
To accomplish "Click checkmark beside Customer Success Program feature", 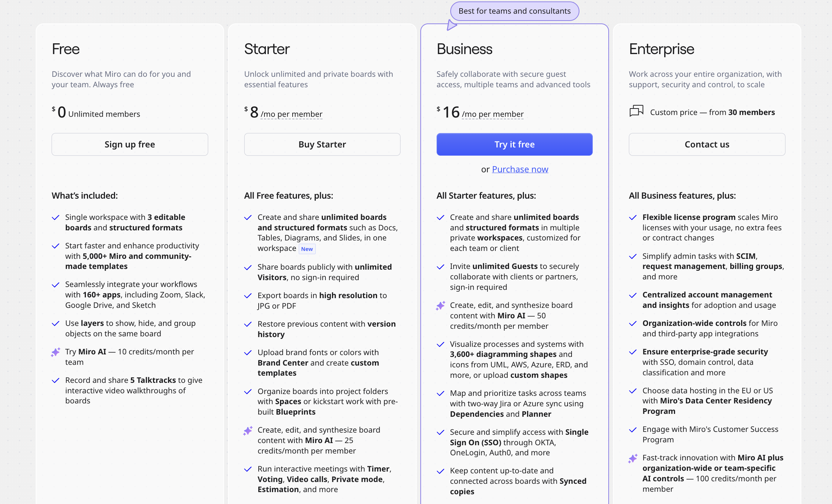I will [633, 430].
